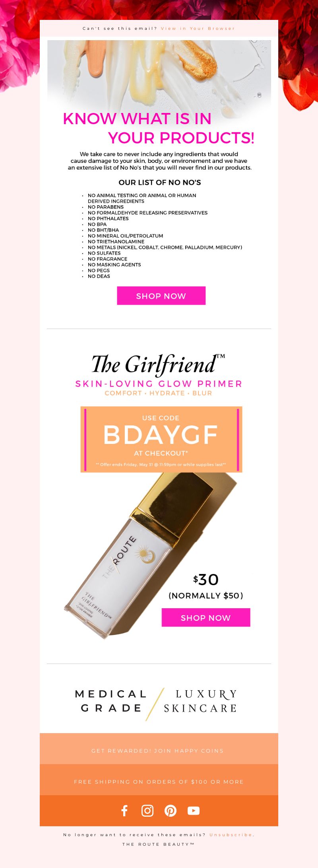The height and width of the screenshot is (868, 318).
Task: Click SHOP NOW button beside $30 price
Action: pyautogui.click(x=206, y=617)
